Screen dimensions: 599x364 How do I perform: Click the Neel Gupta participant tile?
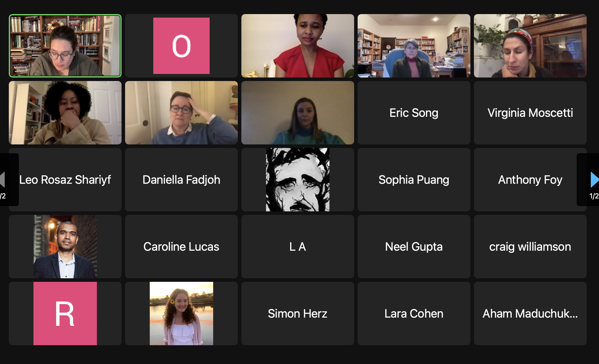coord(414,247)
